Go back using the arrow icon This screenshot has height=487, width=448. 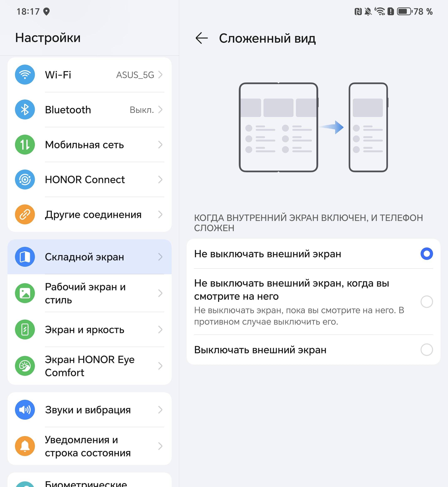[x=202, y=38]
